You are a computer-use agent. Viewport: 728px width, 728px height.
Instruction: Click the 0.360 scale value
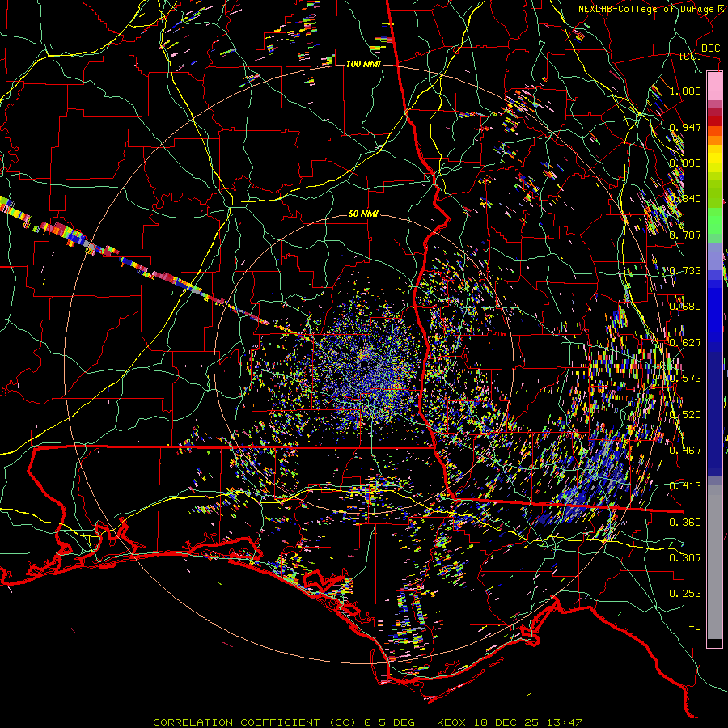685,523
